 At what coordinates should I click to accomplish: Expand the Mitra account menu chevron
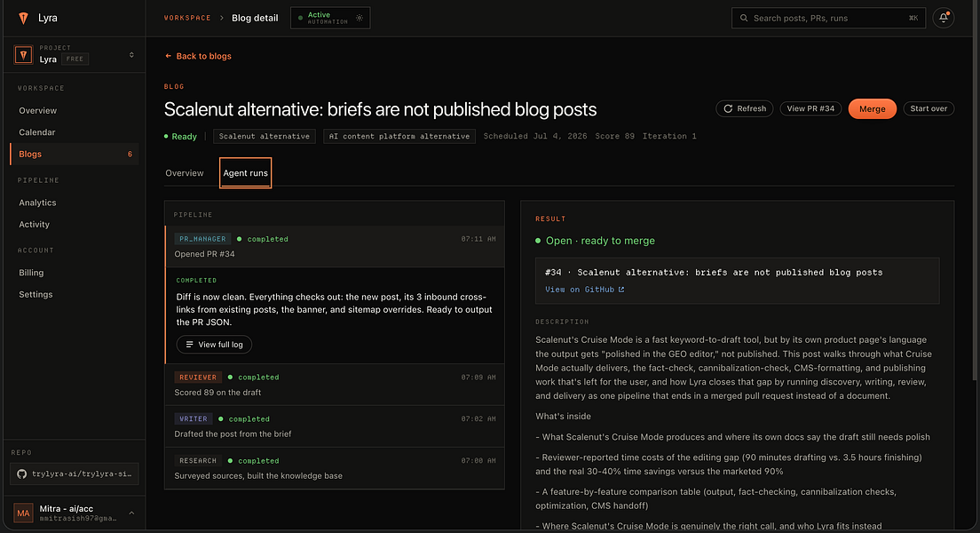131,513
